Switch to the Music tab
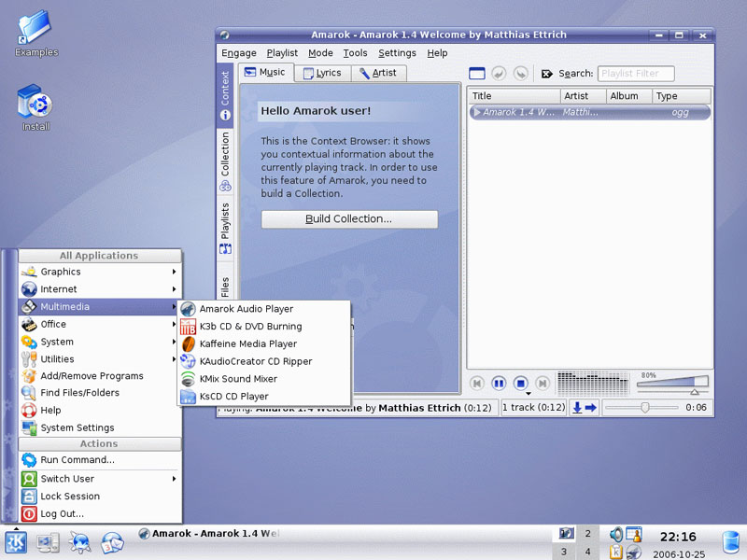This screenshot has width=747, height=560. pyautogui.click(x=265, y=73)
